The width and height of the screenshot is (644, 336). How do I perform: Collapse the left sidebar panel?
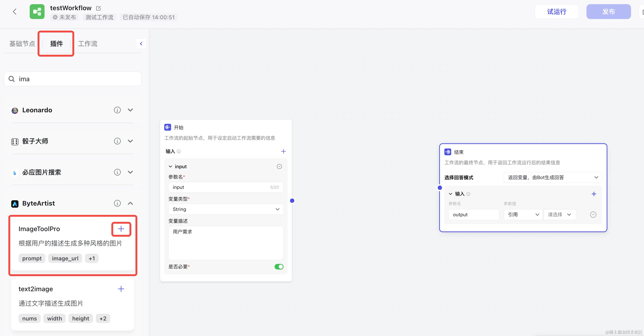pos(141,43)
